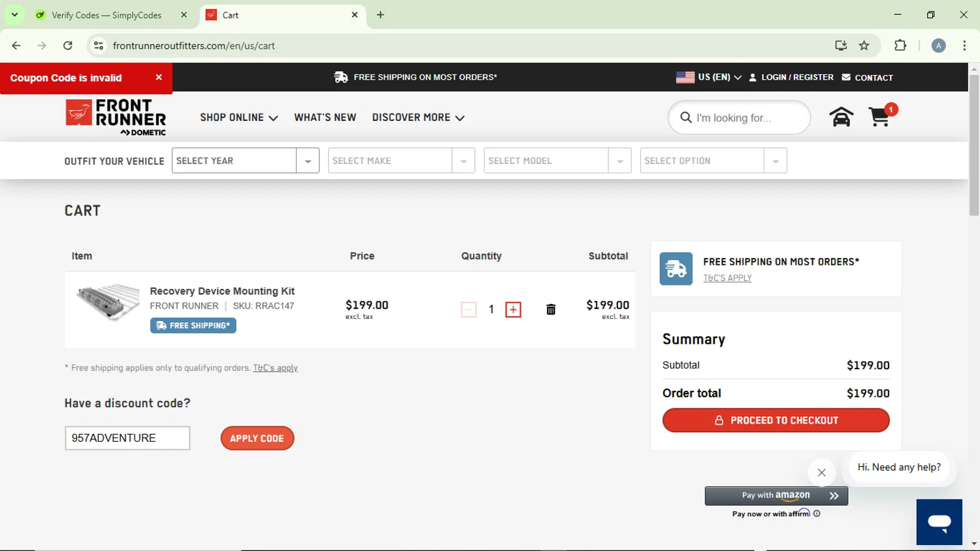Image resolution: width=980 pixels, height=551 pixels.
Task: Reload the page
Action: click(68, 46)
